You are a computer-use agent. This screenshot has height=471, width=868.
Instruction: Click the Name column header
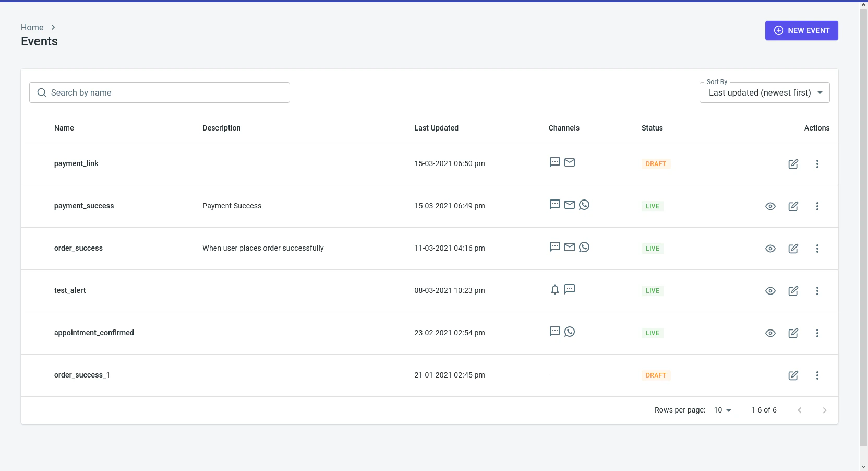(64, 128)
